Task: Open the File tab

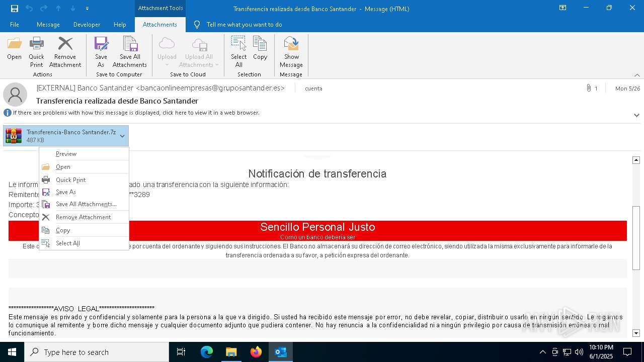Action: click(15, 25)
